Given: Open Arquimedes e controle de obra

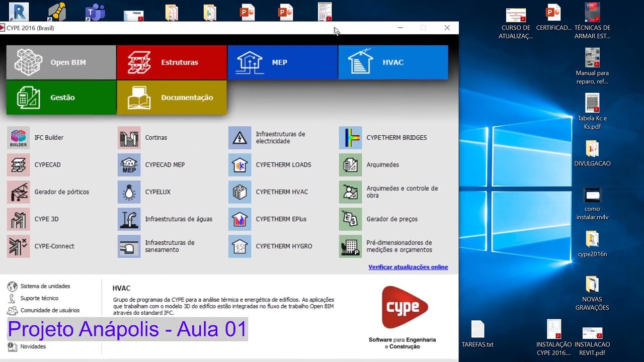Looking at the screenshot, I should click(350, 192).
